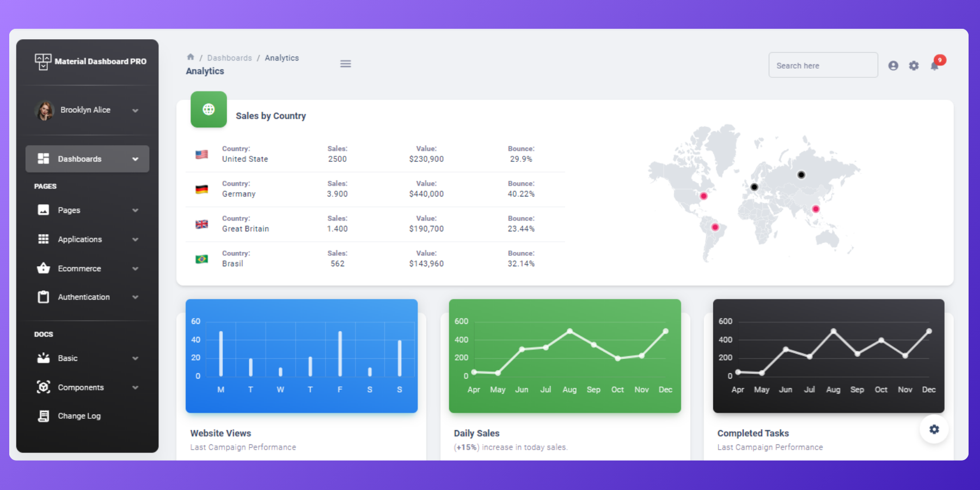
Task: Click the United States flag icon
Action: point(202,154)
